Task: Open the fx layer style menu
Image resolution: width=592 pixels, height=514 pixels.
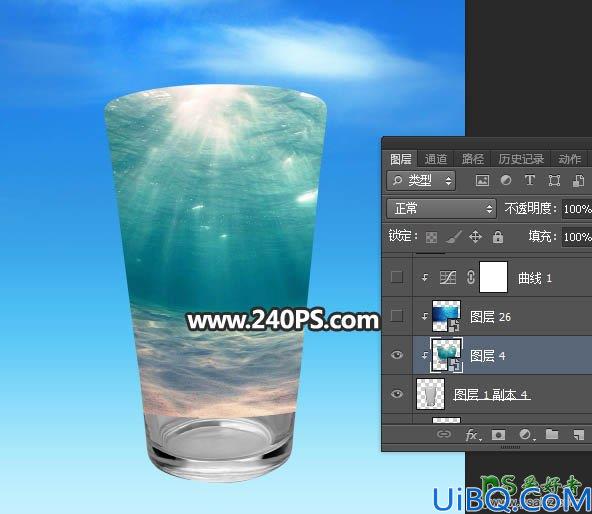Action: click(472, 435)
